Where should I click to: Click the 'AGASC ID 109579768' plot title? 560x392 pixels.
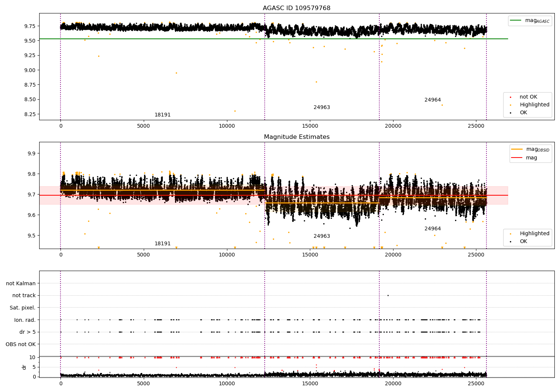coord(296,8)
